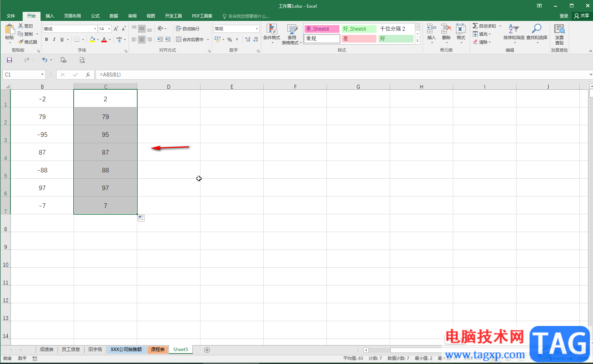The height and width of the screenshot is (364, 593).
Task: Toggle Italic formatting
Action: click(x=54, y=39)
